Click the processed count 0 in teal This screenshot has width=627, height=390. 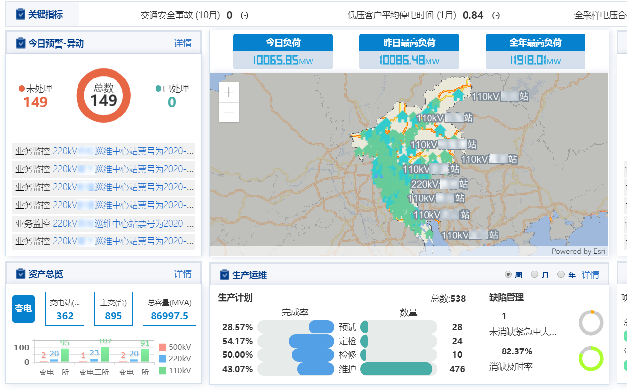click(172, 102)
